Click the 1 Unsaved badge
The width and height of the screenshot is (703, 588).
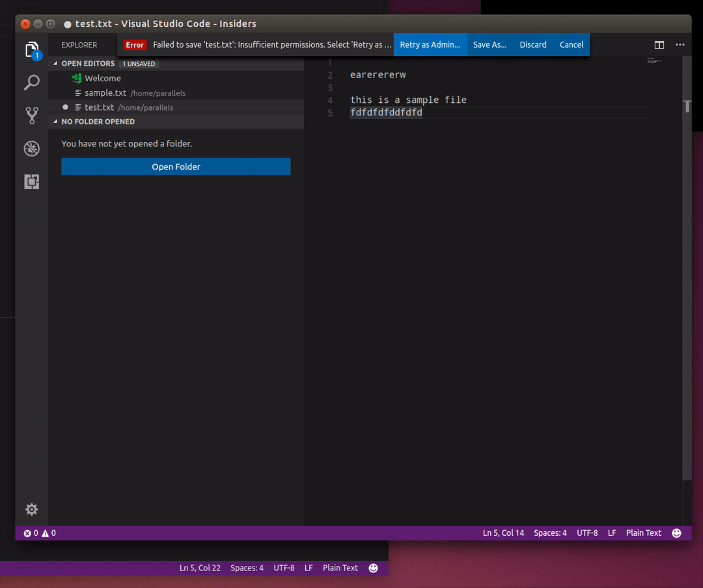[x=139, y=64]
